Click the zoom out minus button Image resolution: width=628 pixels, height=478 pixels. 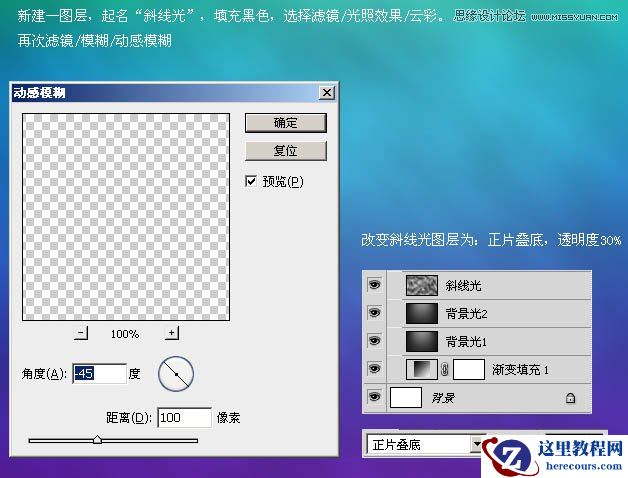click(81, 333)
